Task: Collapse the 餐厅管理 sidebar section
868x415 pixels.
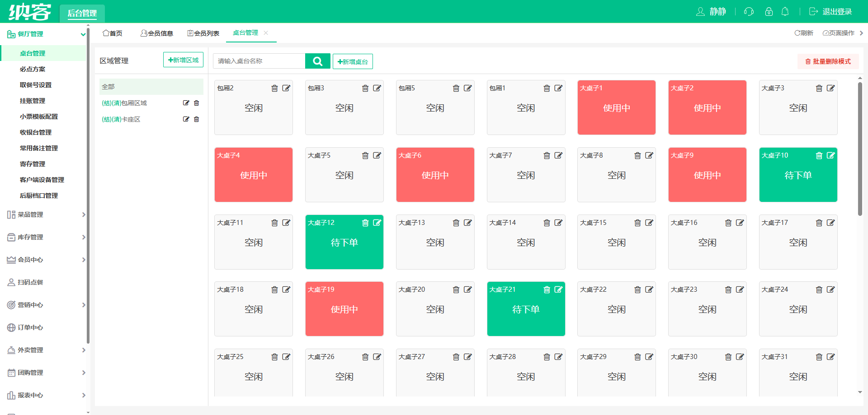Action: point(83,34)
